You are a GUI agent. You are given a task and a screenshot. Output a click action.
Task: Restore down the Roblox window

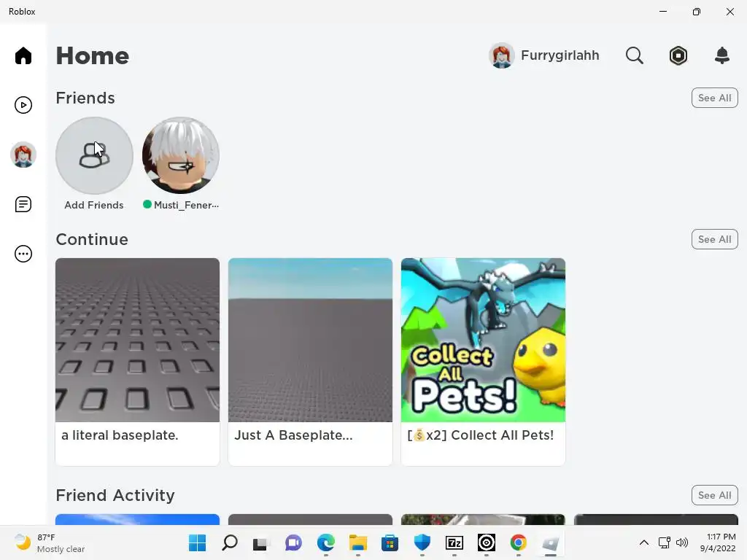697,12
